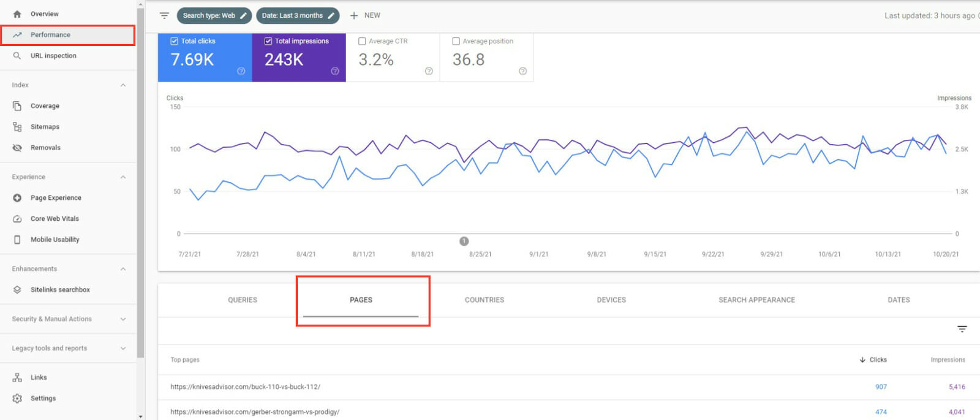The width and height of the screenshot is (980, 420).
Task: Click the timeline annotation marker on chart
Action: (x=464, y=241)
